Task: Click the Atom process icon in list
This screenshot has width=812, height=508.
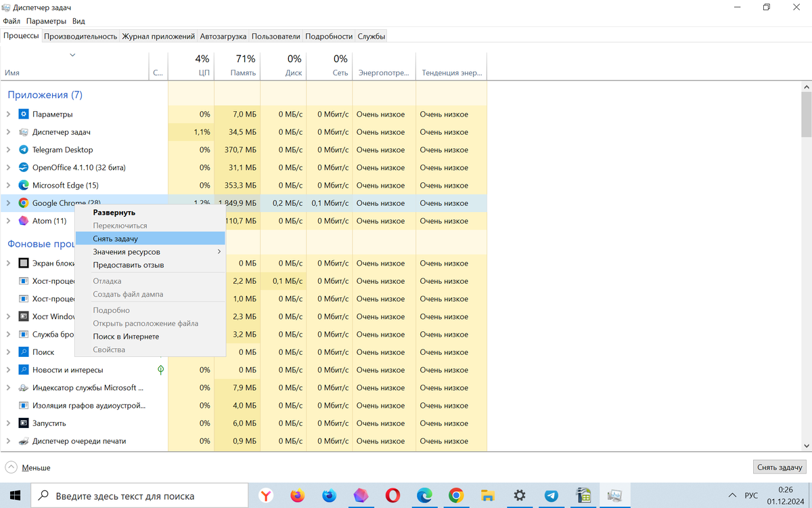Action: [24, 221]
